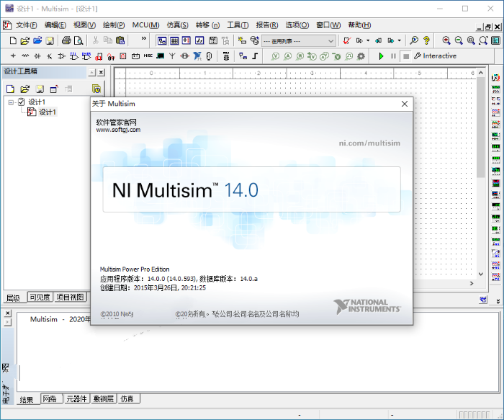Select the Analog (op-amp) component icon
Screen dimensions: 504x420
coord(61,56)
